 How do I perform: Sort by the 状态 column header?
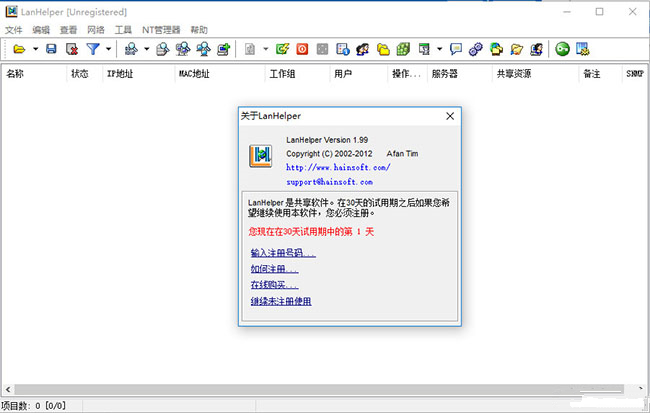(84, 74)
